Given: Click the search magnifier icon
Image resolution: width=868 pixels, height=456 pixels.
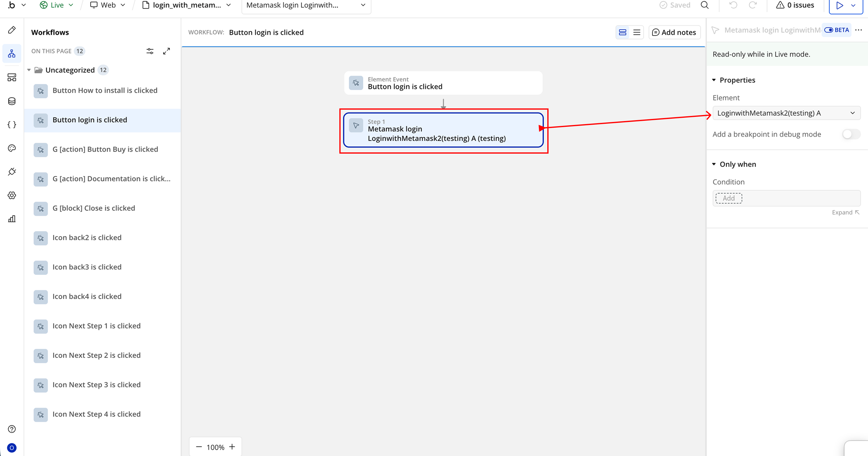Looking at the screenshot, I should (x=705, y=5).
